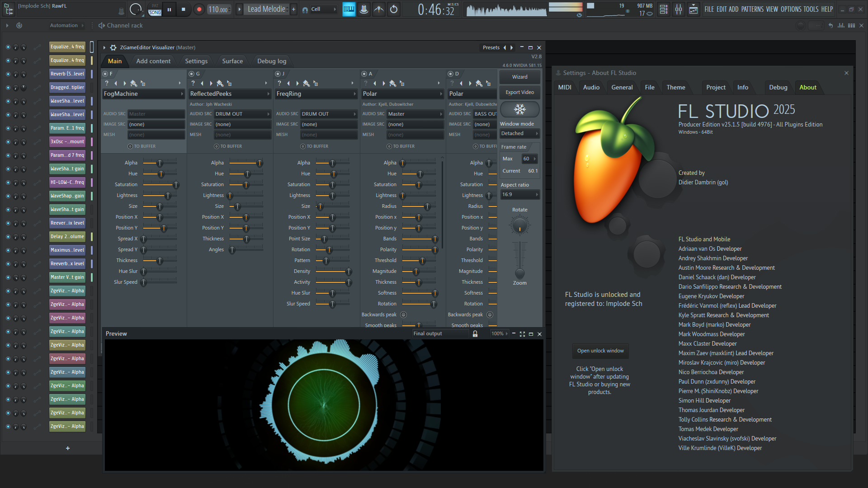Click the Presets label in Visualizer

click(491, 47)
